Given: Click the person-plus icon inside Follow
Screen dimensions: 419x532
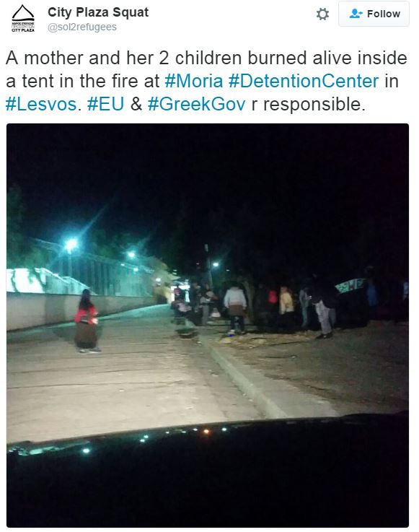Looking at the screenshot, I should pyautogui.click(x=356, y=14).
